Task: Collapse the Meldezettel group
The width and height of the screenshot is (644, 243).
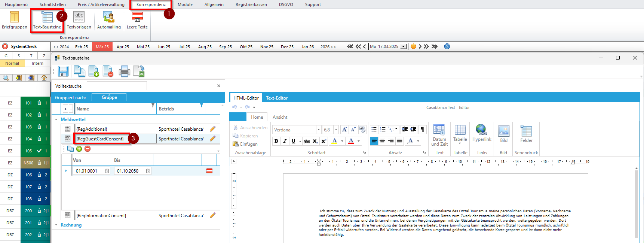Action: click(56, 119)
